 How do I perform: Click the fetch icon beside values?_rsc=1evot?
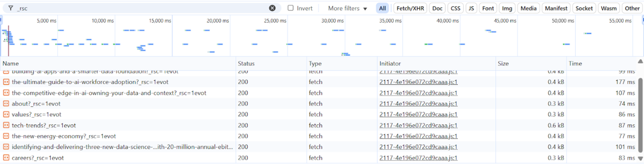pyautogui.click(x=6, y=114)
